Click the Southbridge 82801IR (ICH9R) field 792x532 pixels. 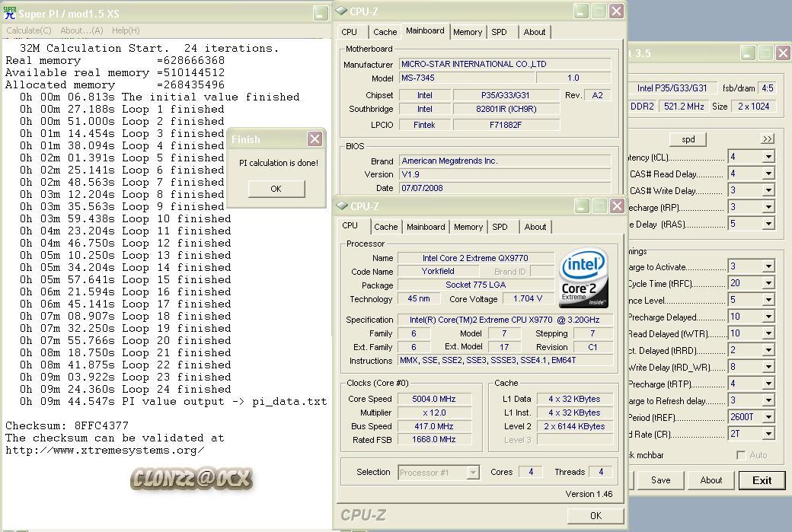506,109
